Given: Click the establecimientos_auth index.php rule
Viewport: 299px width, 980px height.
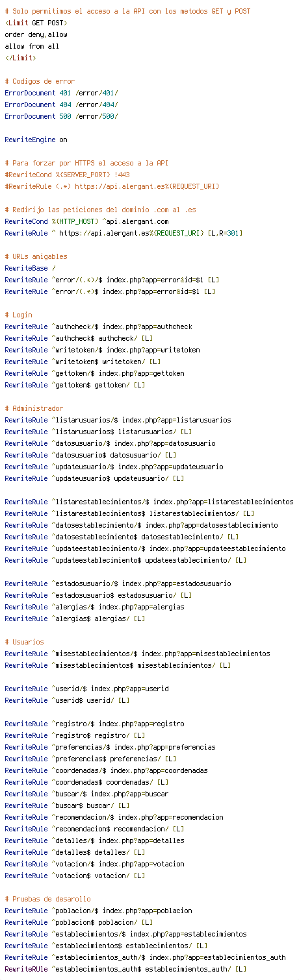Looking at the screenshot, I should (145, 957).
